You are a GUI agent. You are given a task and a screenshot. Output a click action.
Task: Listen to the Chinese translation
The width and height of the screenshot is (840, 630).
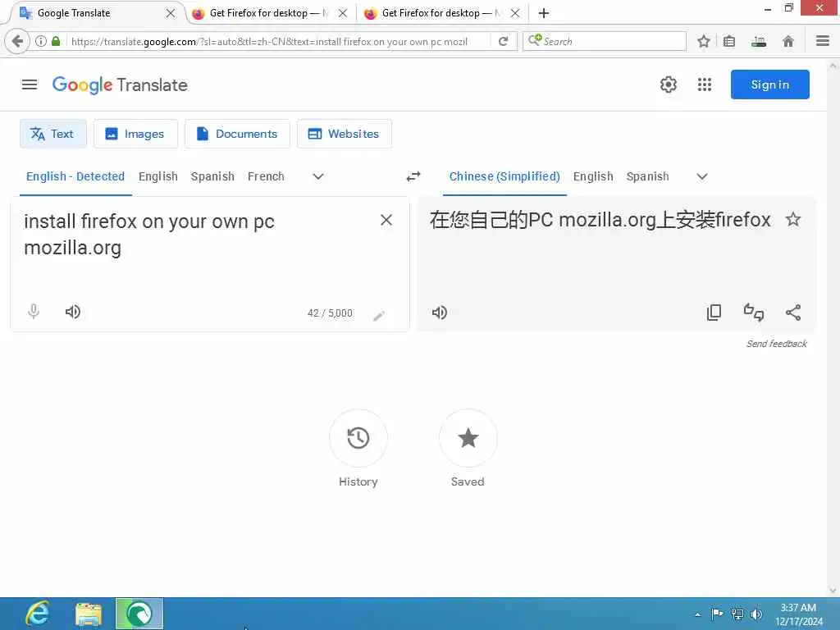pos(440,313)
